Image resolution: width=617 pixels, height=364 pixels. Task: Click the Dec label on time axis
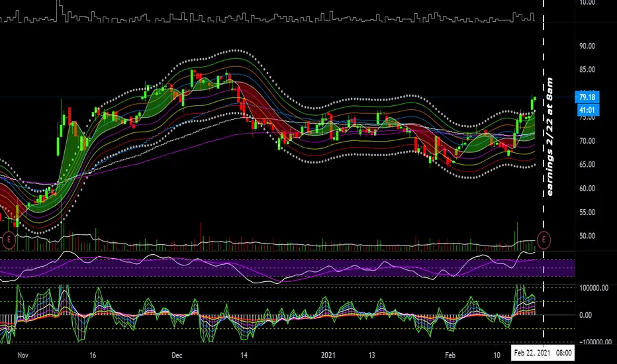(177, 355)
